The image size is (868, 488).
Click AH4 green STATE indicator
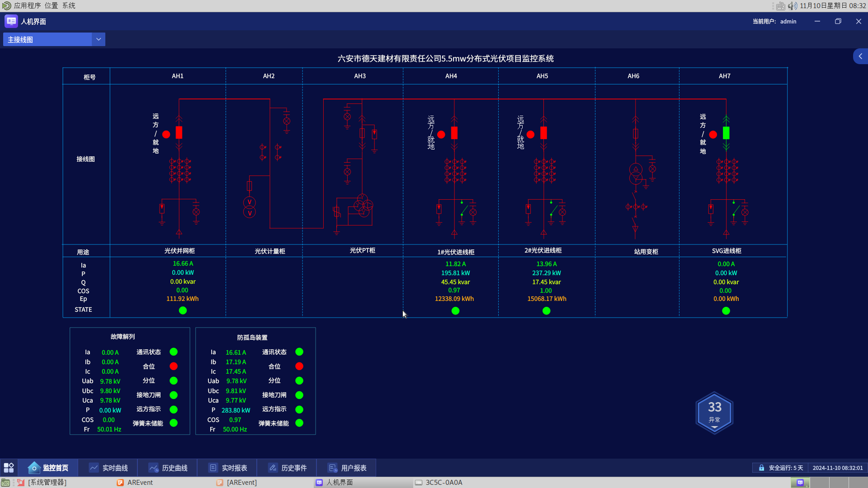[x=455, y=310]
